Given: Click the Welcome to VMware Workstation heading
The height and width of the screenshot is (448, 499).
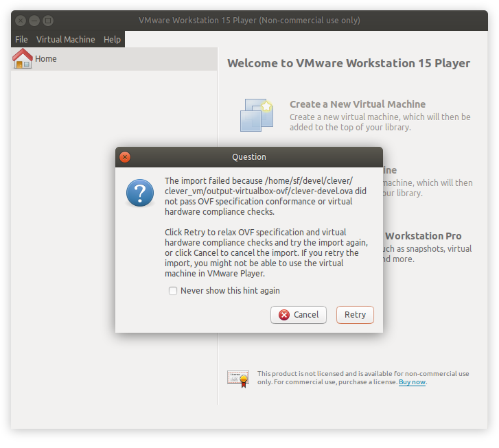Looking at the screenshot, I should coord(348,63).
